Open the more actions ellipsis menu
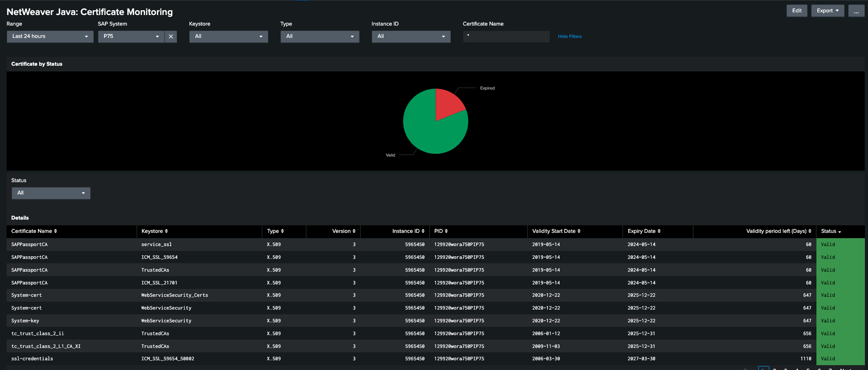This screenshot has height=370, width=868. point(856,11)
